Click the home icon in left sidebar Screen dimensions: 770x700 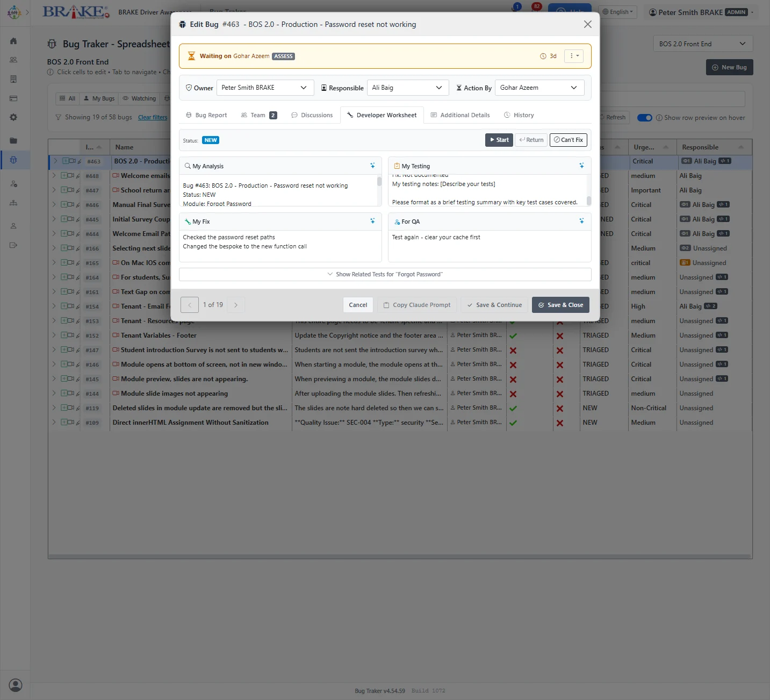(x=13, y=41)
